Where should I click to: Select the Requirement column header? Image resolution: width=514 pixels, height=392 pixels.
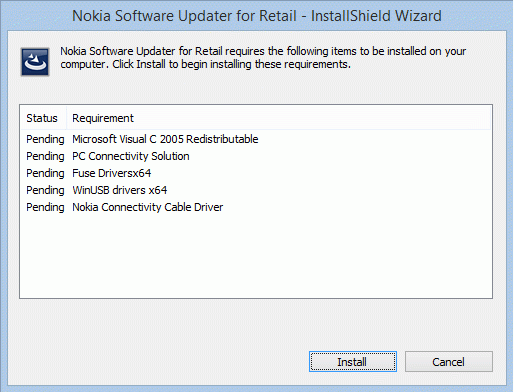tap(103, 118)
